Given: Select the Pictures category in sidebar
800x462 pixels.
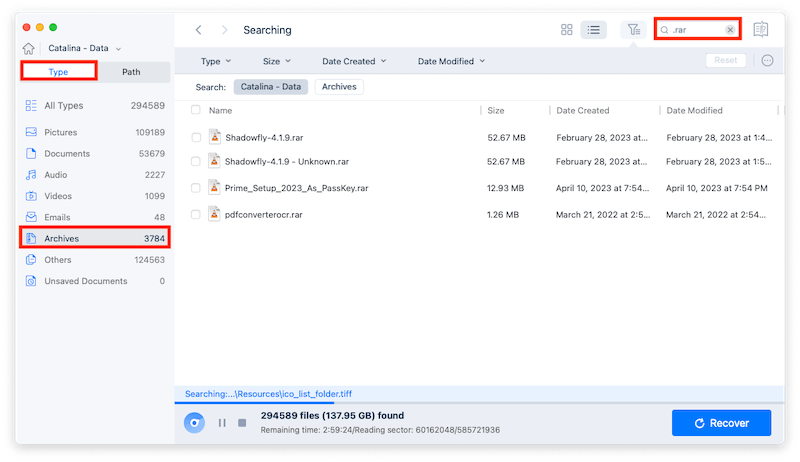Looking at the screenshot, I should point(60,132).
